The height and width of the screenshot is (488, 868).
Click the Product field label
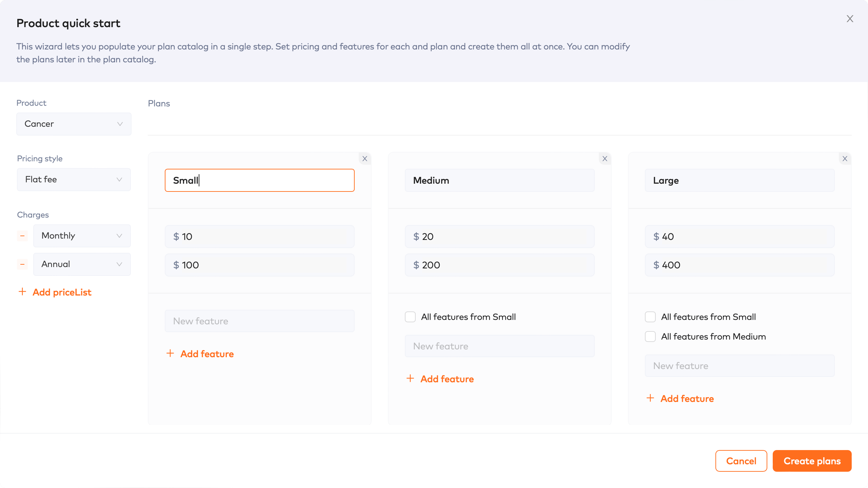(31, 103)
